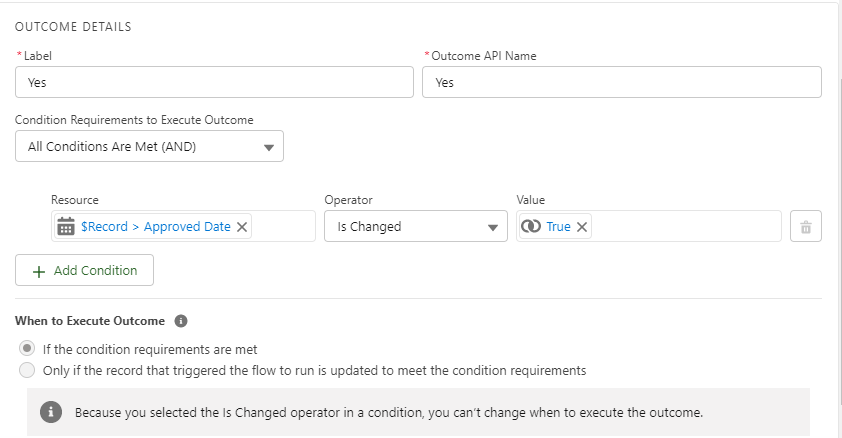The image size is (842, 438).
Task: Click the Is Changed operator notice message
Action: click(x=388, y=412)
